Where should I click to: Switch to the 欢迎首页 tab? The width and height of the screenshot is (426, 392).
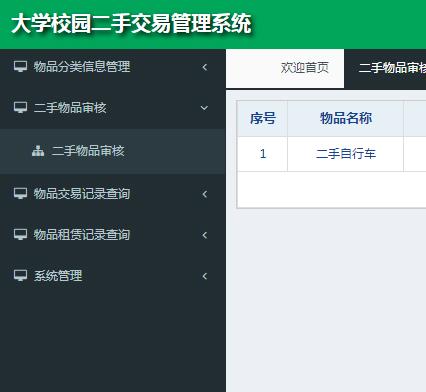pos(285,68)
